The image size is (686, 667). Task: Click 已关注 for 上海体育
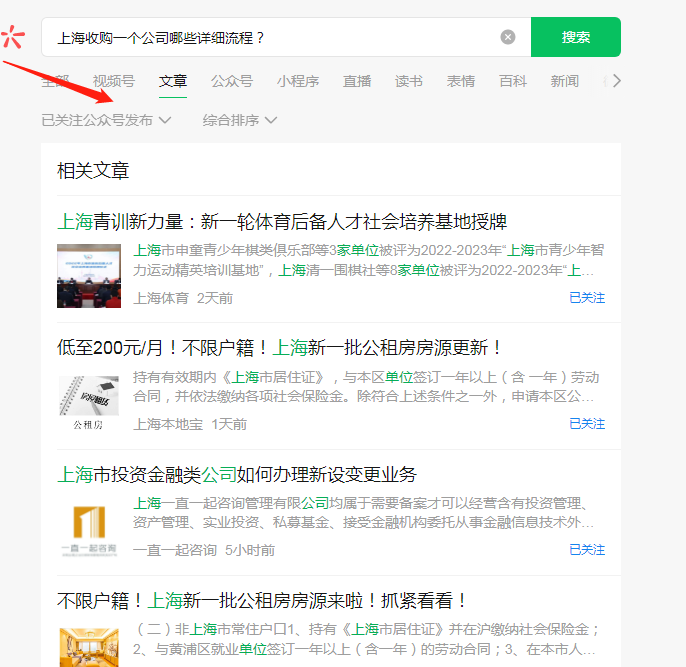(x=587, y=298)
